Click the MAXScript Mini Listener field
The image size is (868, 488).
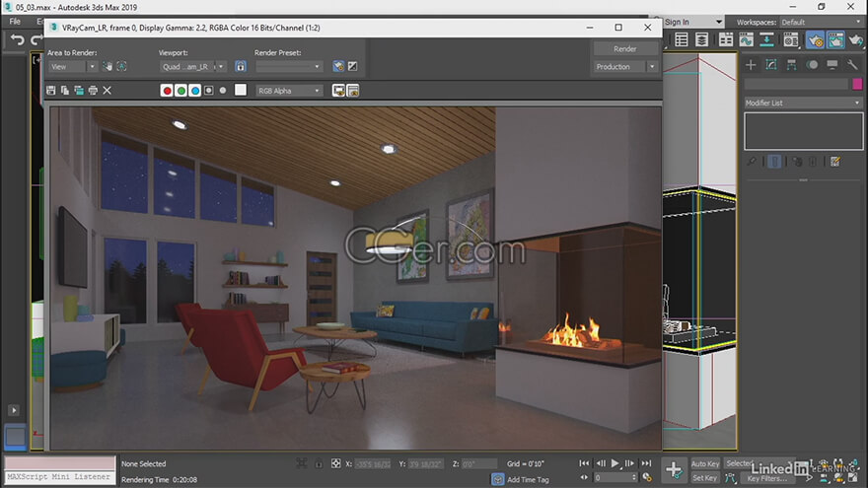(x=60, y=476)
